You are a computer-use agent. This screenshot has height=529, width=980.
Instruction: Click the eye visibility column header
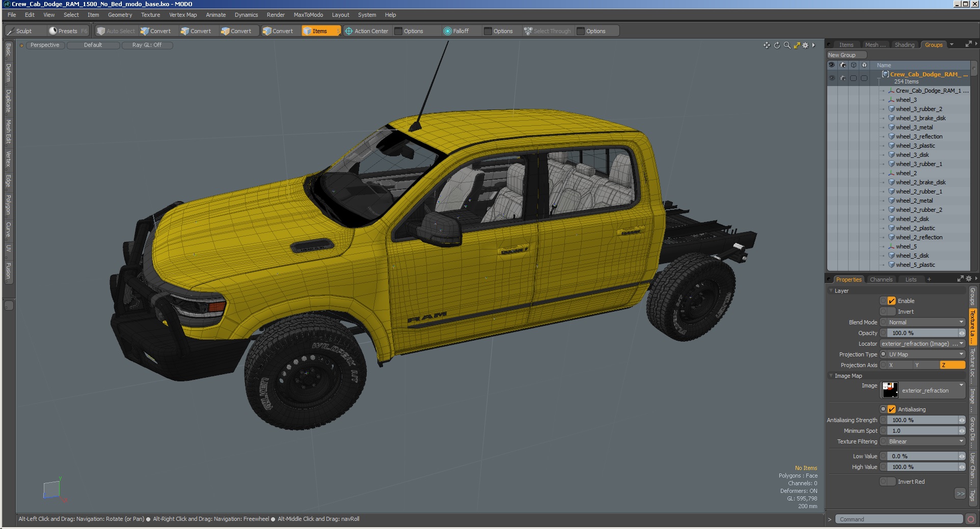pos(832,65)
